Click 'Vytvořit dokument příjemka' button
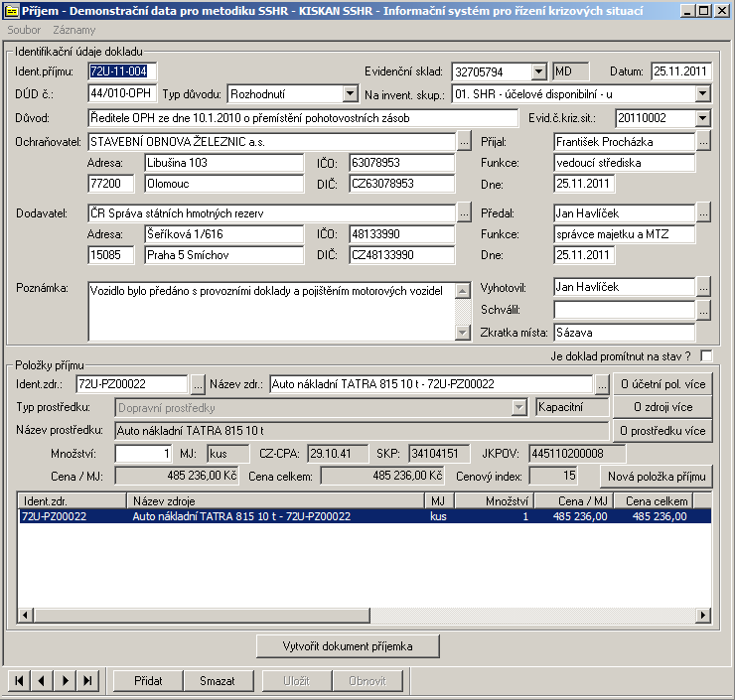Screen dimensions: 735x700 pyautogui.click(x=348, y=646)
